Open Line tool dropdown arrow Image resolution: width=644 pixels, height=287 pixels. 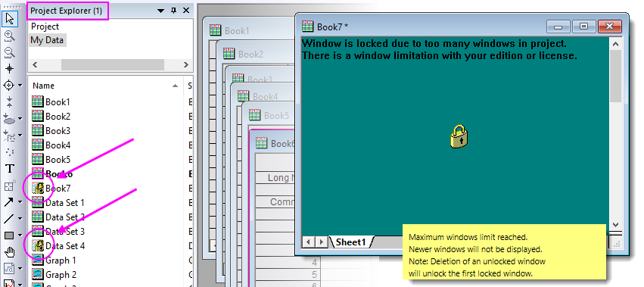(20, 219)
